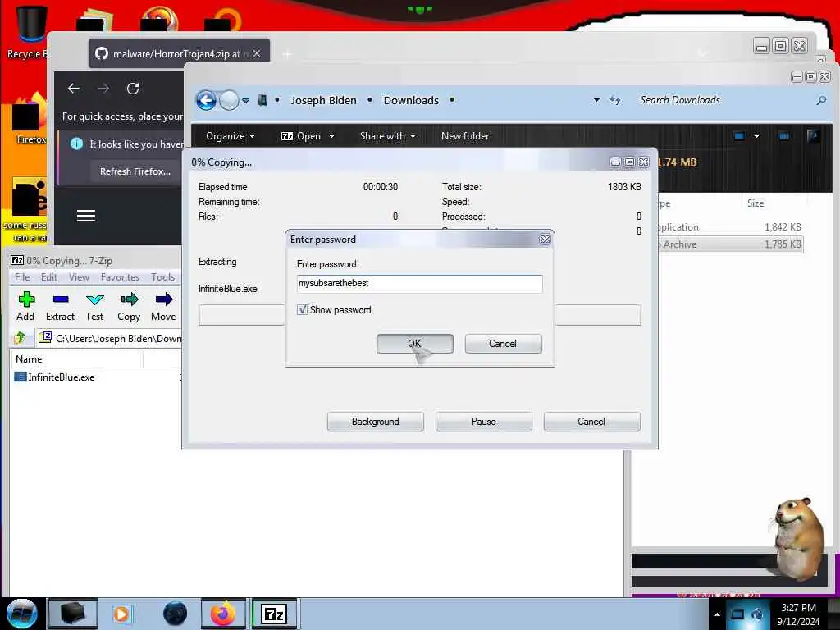Viewport: 840px width, 630px height.
Task: Click the Explorer search magnifier icon
Action: coord(820,100)
